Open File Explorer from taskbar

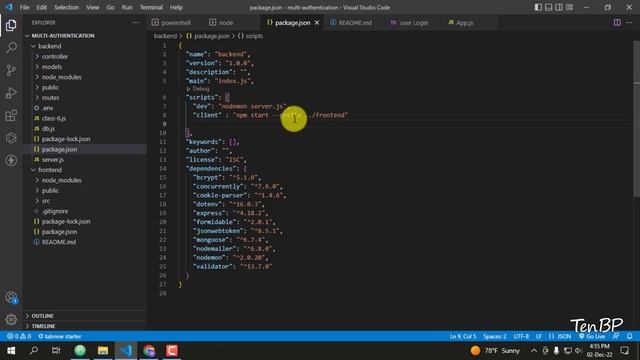click(x=103, y=351)
